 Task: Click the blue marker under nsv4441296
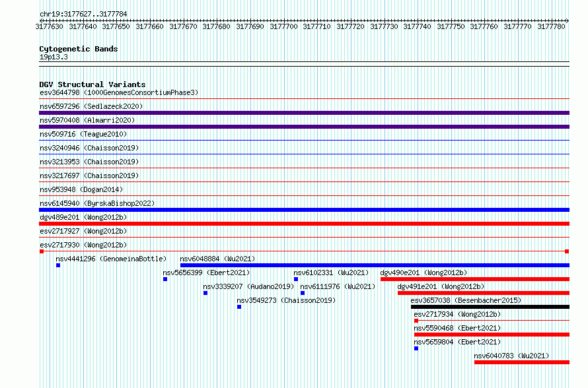click(x=58, y=265)
